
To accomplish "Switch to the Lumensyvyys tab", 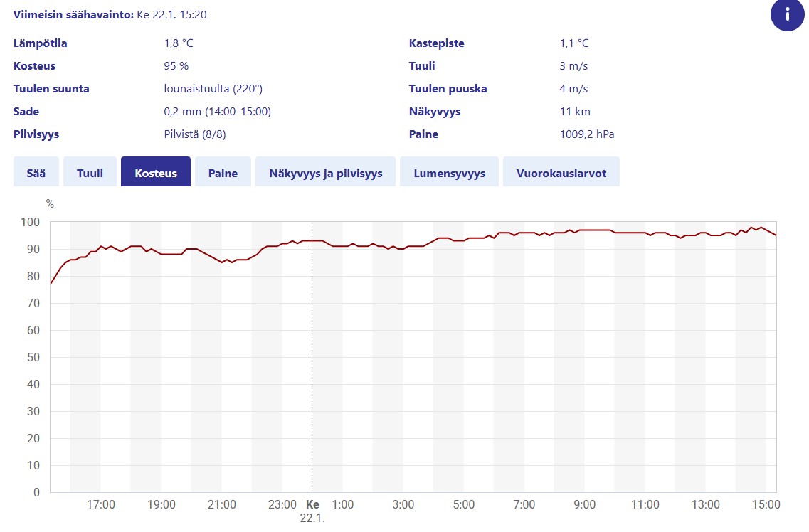I will tap(449, 173).
